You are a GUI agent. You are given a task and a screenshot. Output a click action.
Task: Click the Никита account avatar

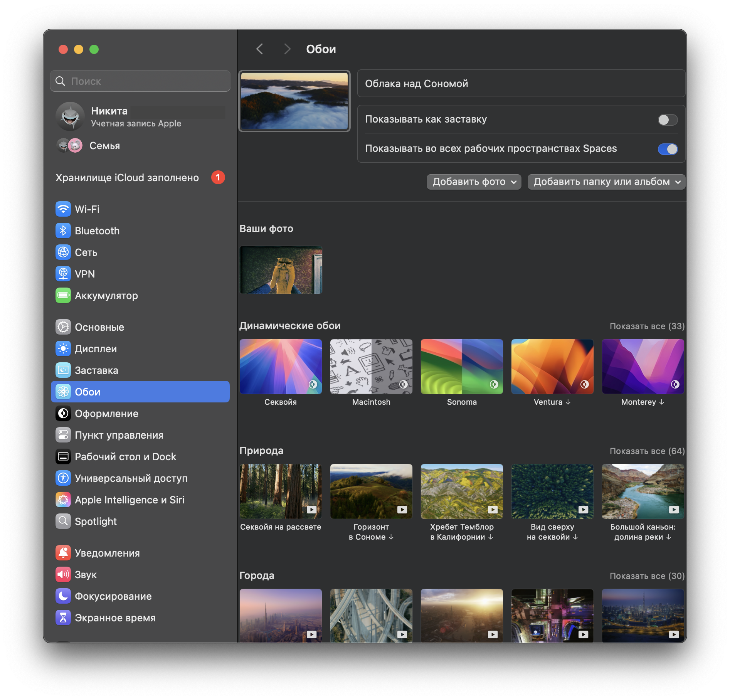70,116
